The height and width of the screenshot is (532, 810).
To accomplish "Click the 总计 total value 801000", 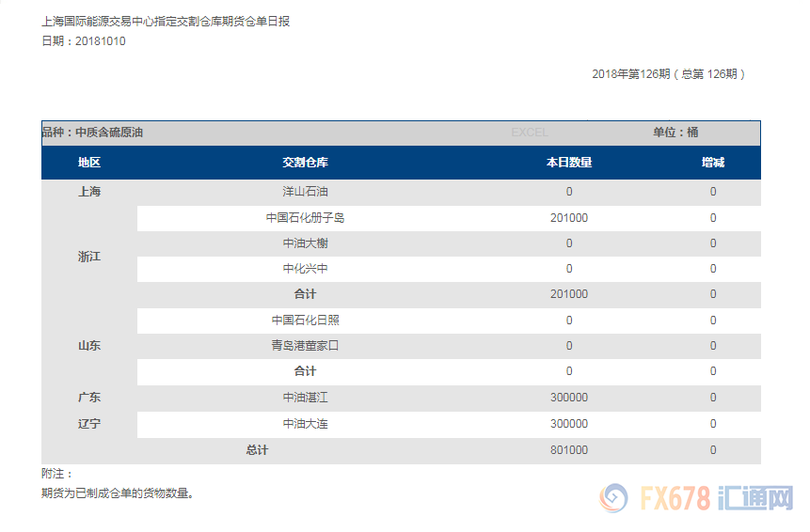I will point(569,450).
